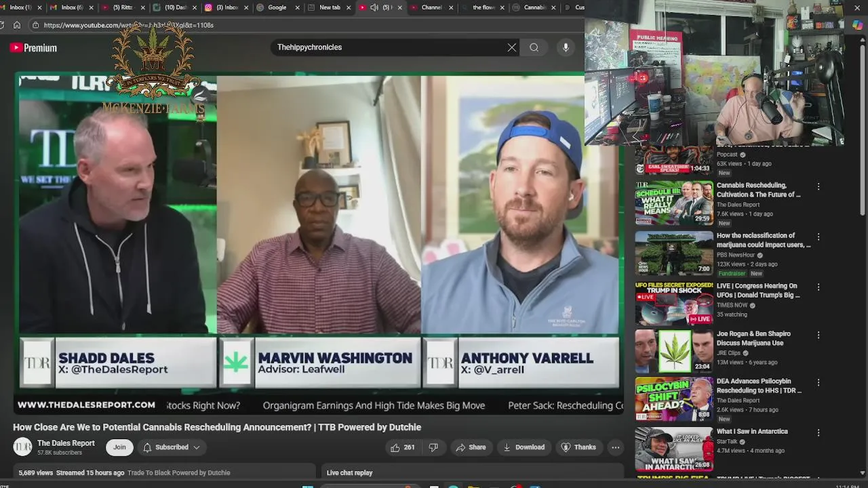Image resolution: width=868 pixels, height=488 pixels.
Task: Open the What I Saw in Antarctica thumbnail
Action: 674,449
